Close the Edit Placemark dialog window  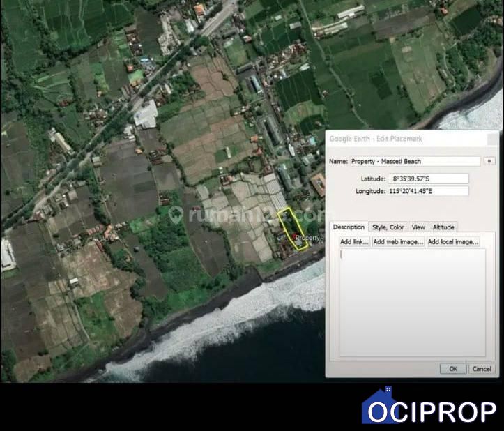point(494,139)
